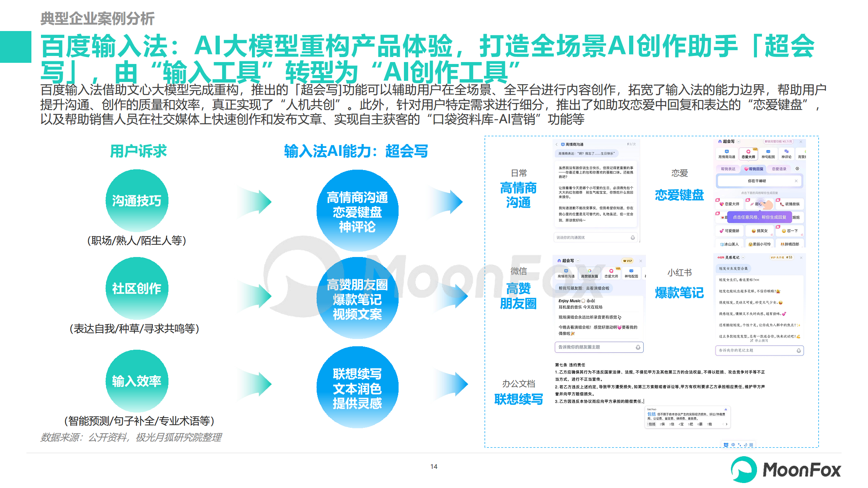Select 高情商沟通 tool in 恋爱键盘 panel
Viewport: 868px width, 488px height.
726,154
